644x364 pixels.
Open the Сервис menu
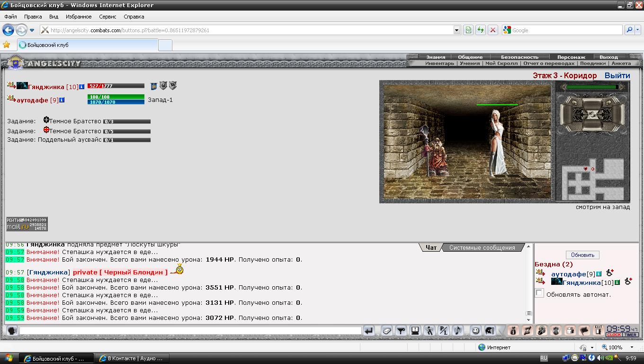coord(107,17)
